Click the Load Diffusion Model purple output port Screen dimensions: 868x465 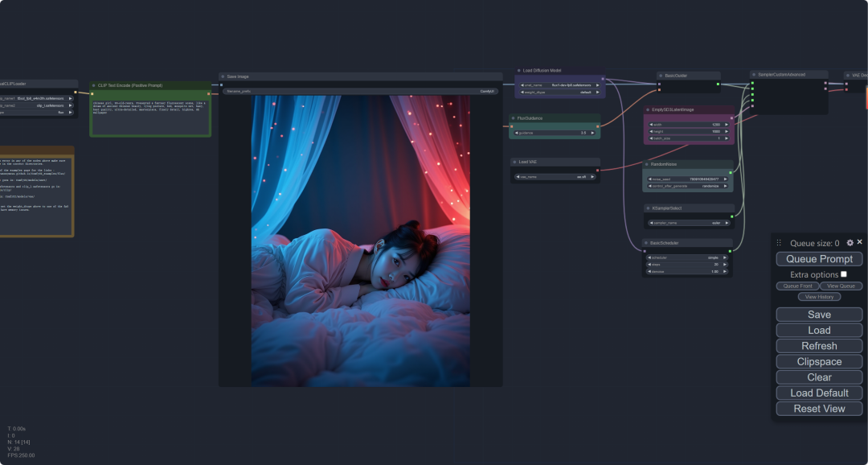(602, 79)
